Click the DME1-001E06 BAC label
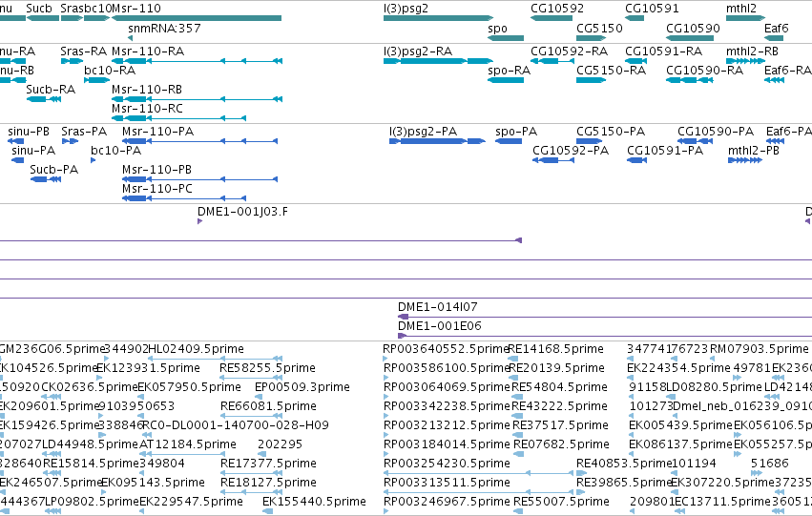The image size is (812, 516). click(440, 326)
